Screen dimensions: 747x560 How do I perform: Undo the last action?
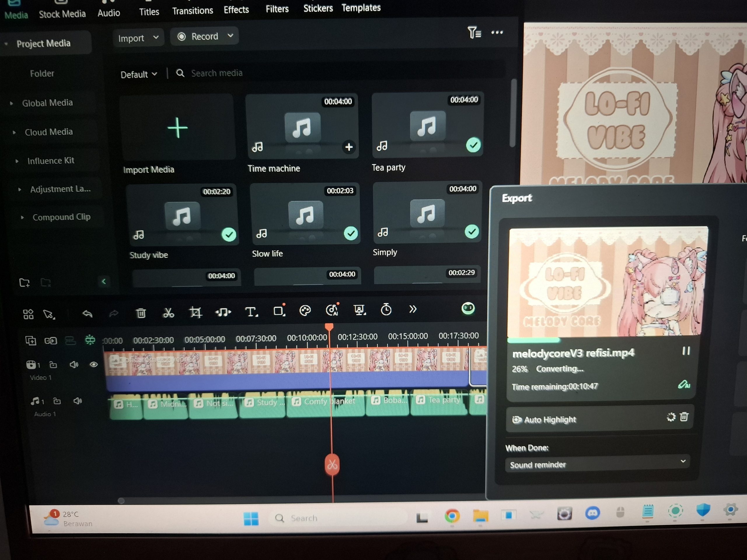coord(88,314)
